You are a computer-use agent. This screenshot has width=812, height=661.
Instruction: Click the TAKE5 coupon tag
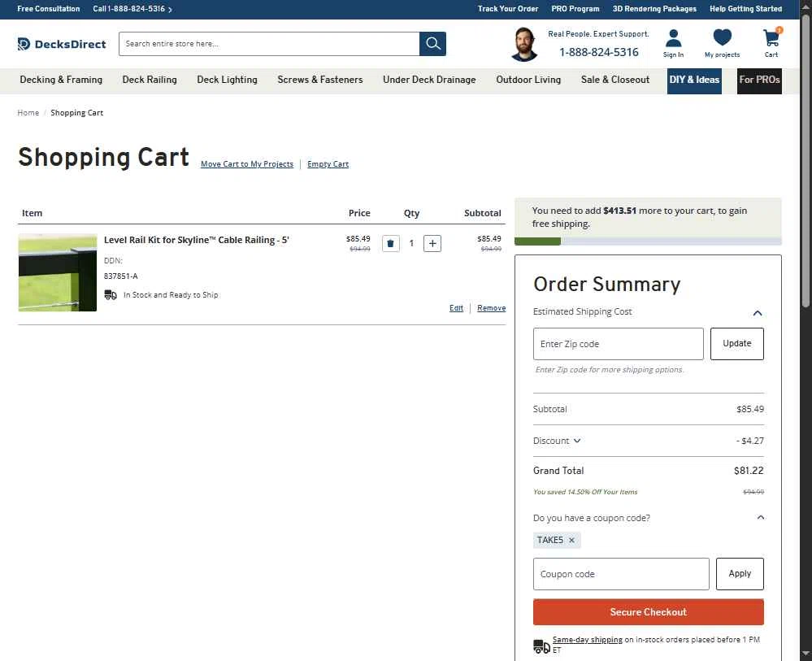(557, 541)
